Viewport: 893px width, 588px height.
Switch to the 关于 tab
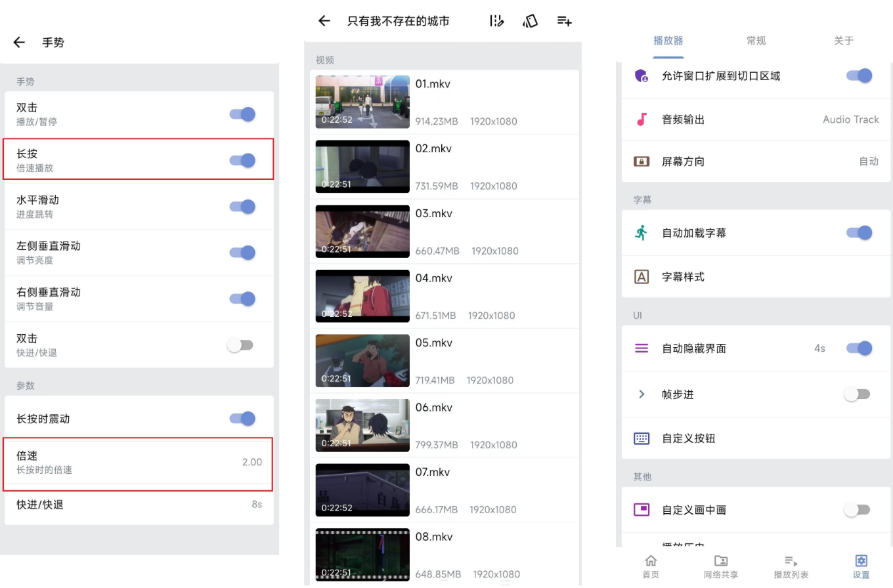pyautogui.click(x=843, y=40)
